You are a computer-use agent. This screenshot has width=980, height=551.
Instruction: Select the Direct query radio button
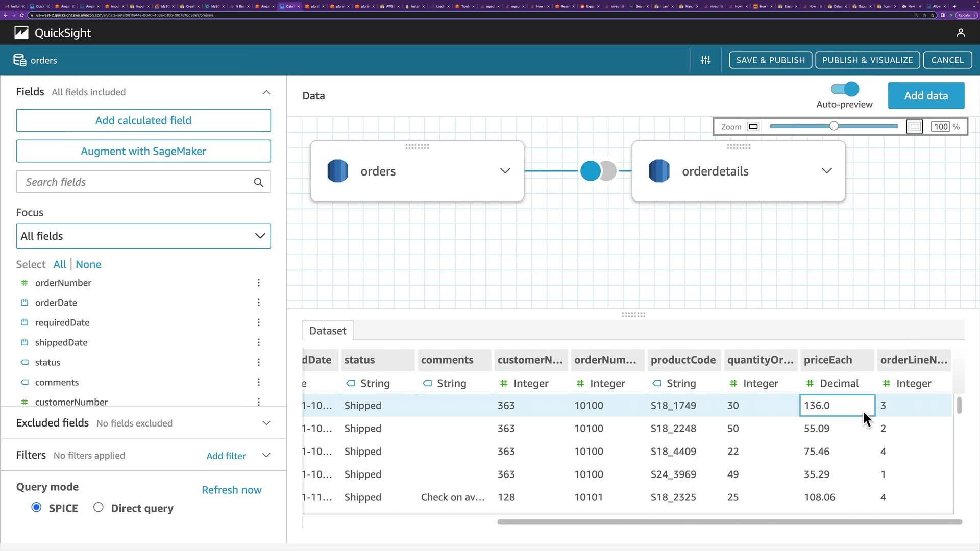(99, 507)
